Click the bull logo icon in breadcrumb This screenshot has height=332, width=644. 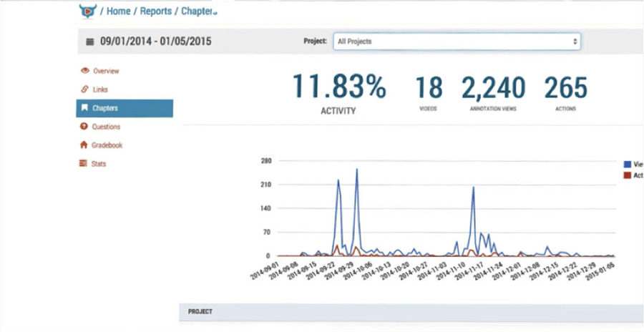pos(87,11)
